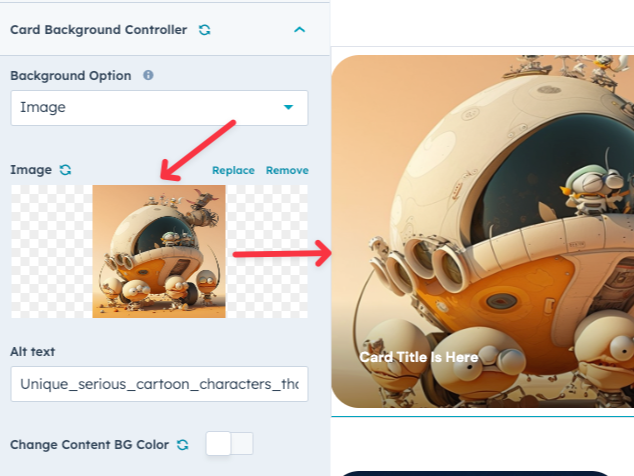Reset the Card Background Controller group

(x=205, y=30)
